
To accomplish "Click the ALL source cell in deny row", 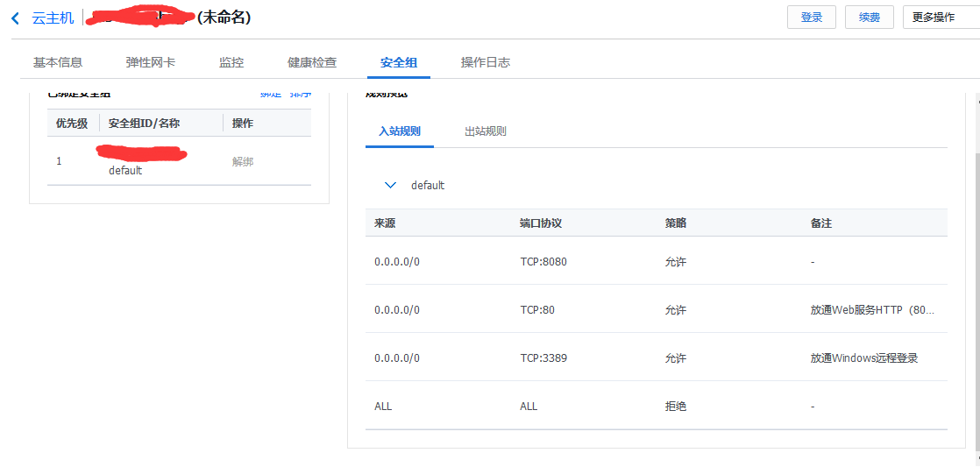I will (383, 407).
